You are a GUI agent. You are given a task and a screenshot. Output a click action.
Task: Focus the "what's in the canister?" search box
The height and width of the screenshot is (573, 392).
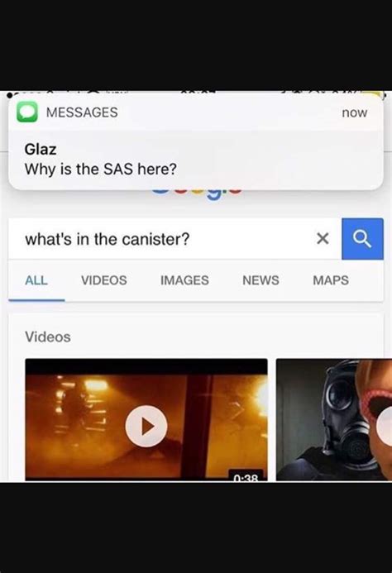point(174,239)
